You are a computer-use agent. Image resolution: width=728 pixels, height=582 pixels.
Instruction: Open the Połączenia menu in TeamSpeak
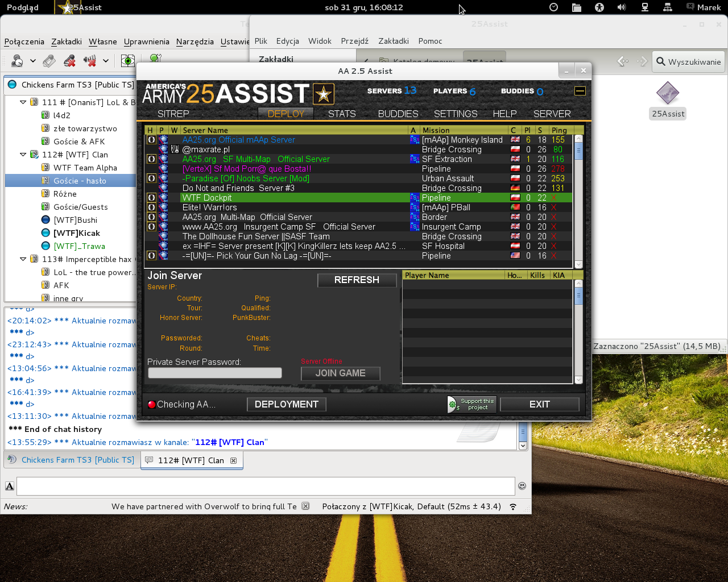point(24,41)
